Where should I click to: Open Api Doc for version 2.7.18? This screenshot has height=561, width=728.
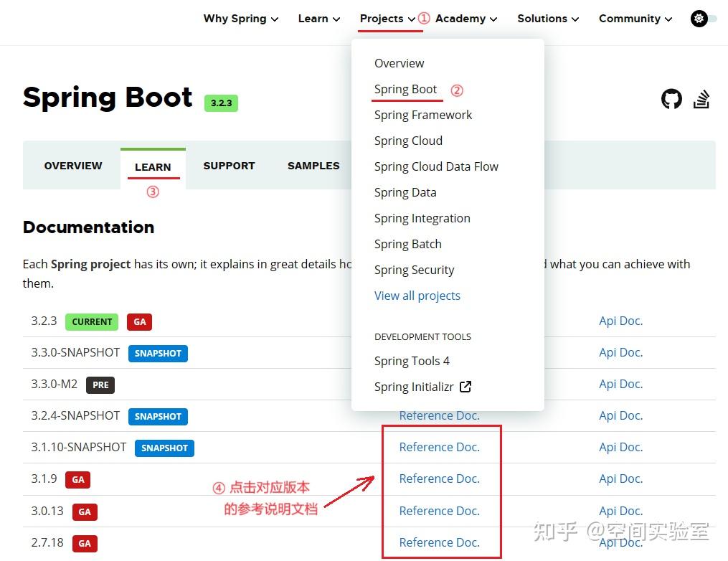pos(620,542)
